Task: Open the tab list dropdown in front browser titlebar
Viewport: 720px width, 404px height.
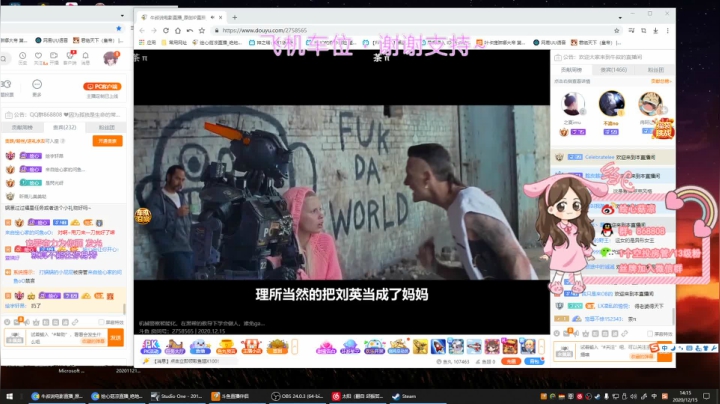Action: click(x=620, y=17)
